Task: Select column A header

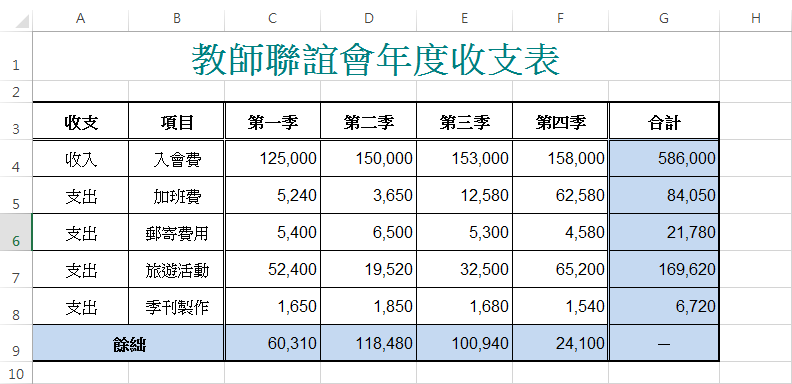Action: [81, 18]
